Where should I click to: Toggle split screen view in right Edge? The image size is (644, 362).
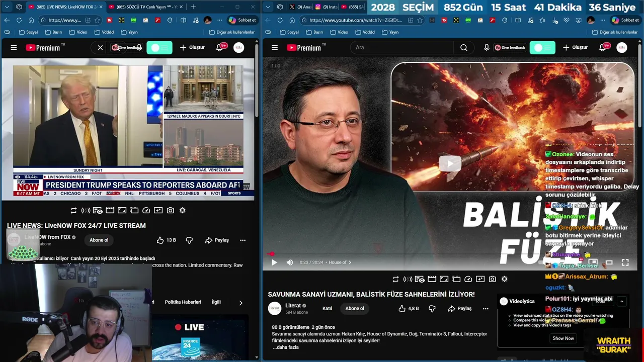click(518, 20)
